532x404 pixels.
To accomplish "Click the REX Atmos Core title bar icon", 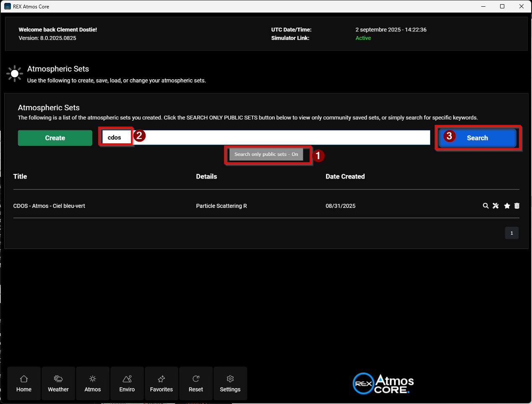I will coord(8,6).
